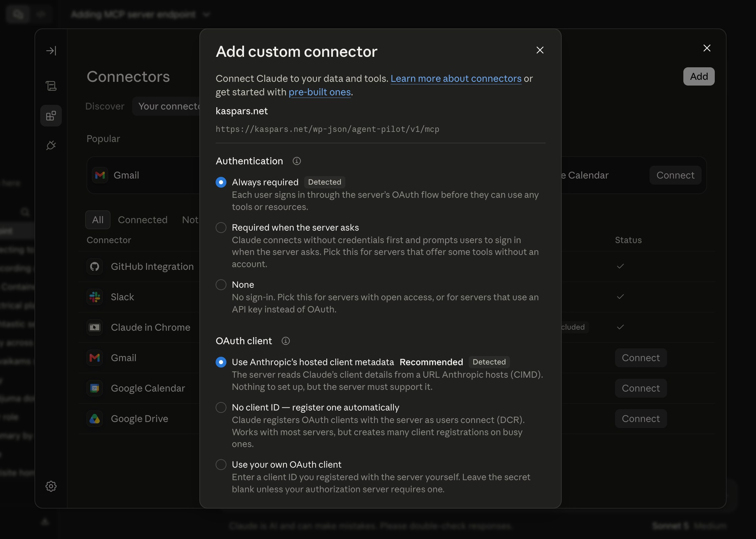Click the GitHub Integration logo icon
The width and height of the screenshot is (756, 539).
click(x=95, y=266)
